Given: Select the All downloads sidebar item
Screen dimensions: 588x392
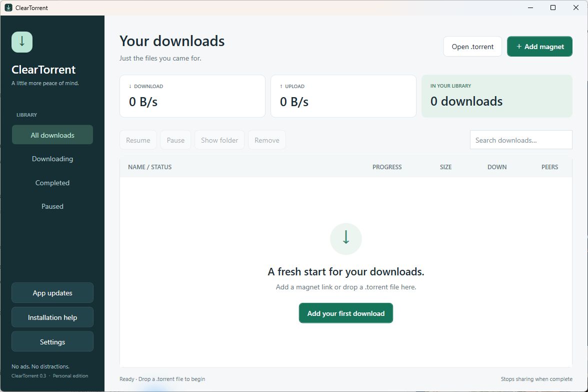Looking at the screenshot, I should [52, 135].
